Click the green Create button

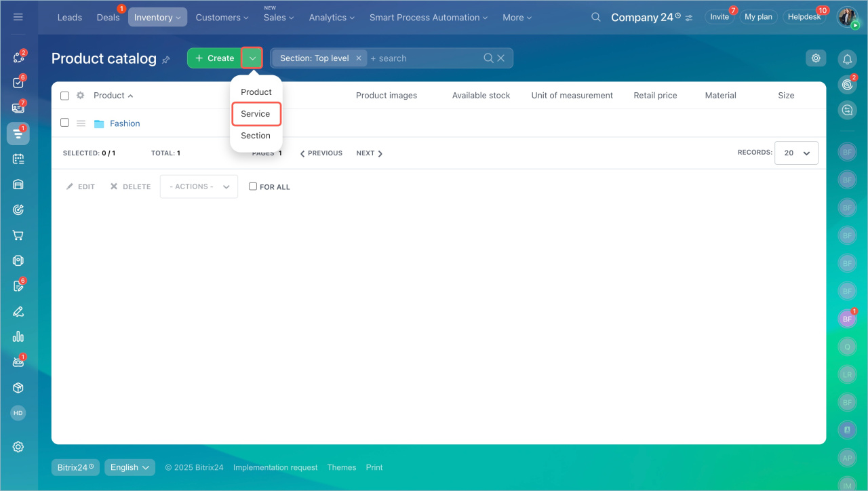coord(214,58)
